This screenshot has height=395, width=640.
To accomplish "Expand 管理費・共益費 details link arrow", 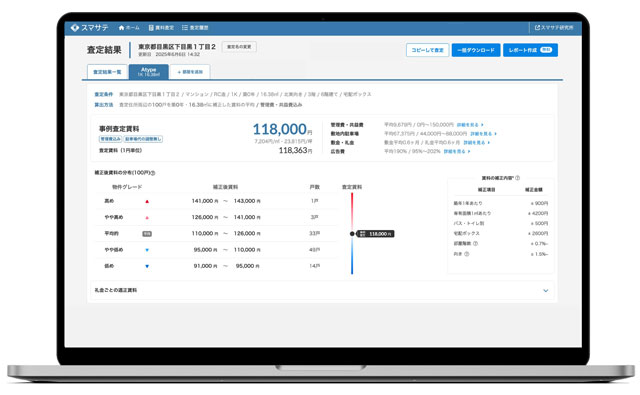I will coord(482,125).
